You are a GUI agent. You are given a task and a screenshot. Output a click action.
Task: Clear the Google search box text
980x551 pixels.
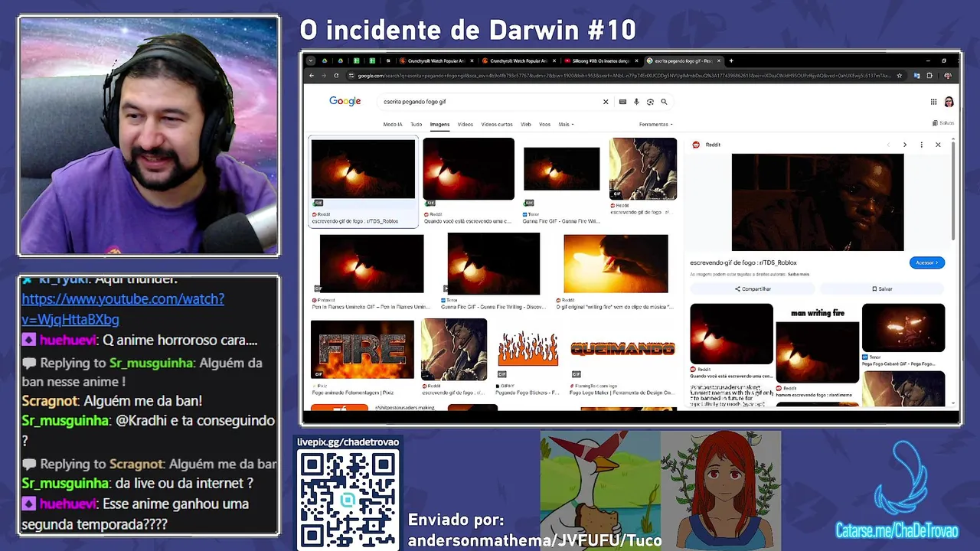[x=606, y=102]
